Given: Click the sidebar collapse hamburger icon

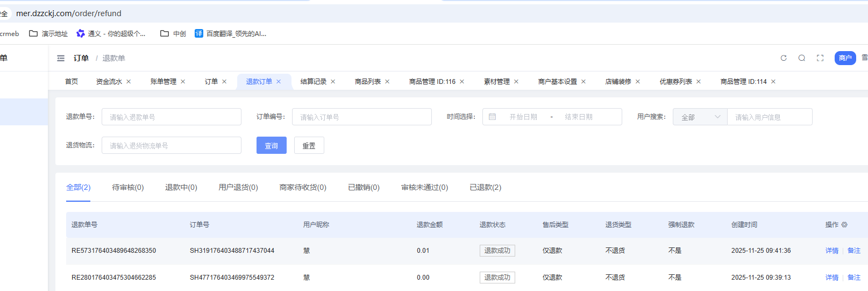Looking at the screenshot, I should coord(61,58).
